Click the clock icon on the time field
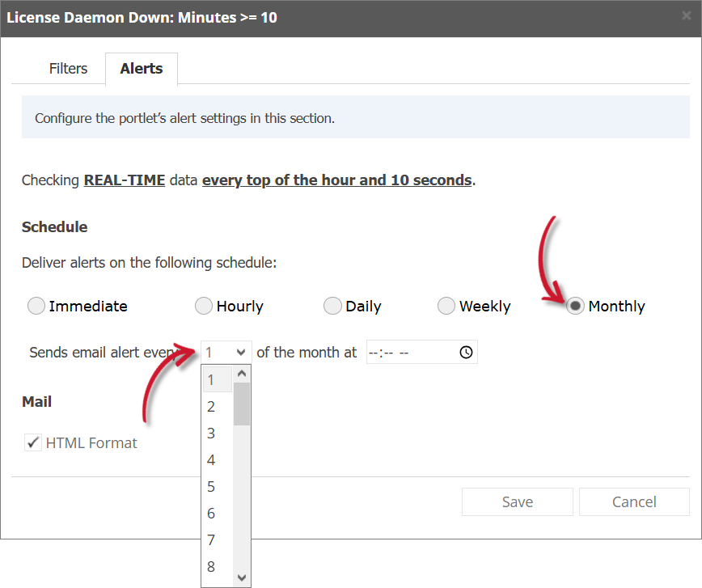The width and height of the screenshot is (702, 588). (465, 352)
